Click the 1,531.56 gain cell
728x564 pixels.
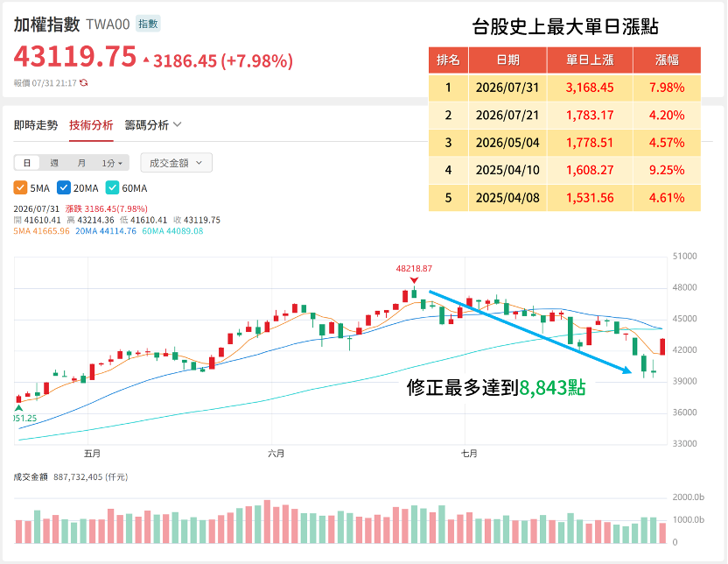(x=590, y=197)
